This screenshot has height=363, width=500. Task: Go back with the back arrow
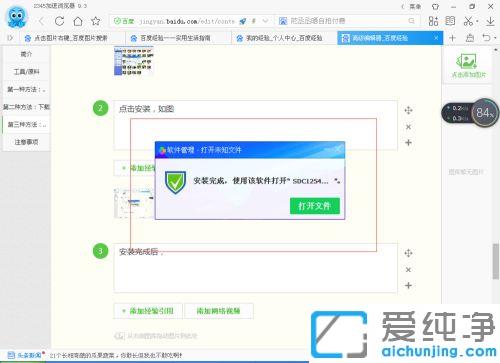[x=42, y=21]
